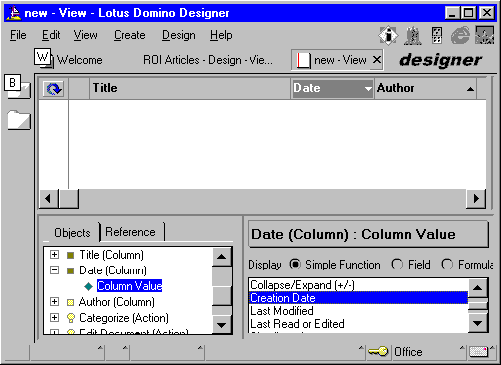501x365 pixels.
Task: Click the new - View document icon
Action: 303,60
